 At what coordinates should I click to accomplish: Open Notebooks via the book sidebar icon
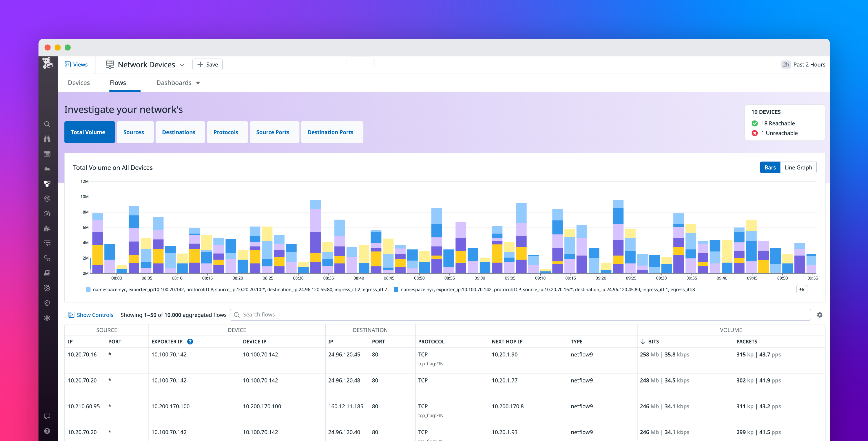pos(47,274)
